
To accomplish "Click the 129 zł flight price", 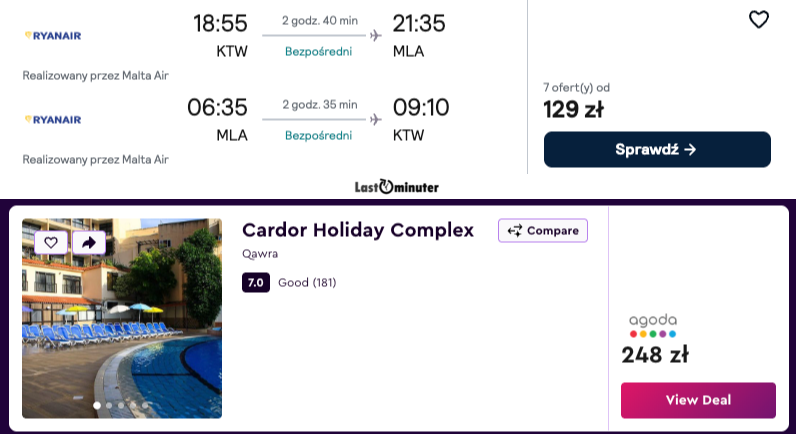I will tap(573, 109).
